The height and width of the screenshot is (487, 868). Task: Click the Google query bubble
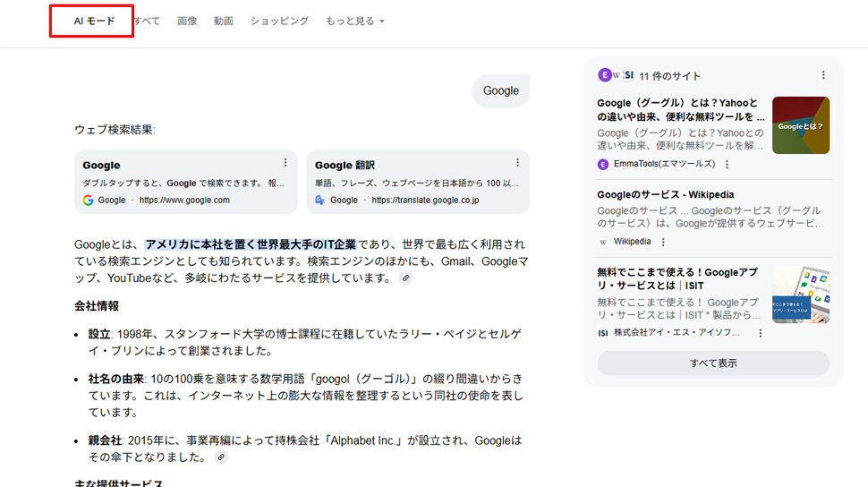[501, 90]
